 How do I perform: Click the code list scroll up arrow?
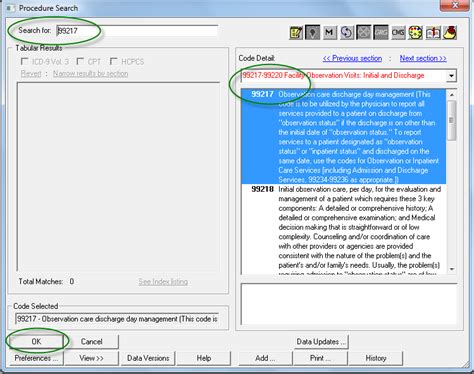coord(452,95)
